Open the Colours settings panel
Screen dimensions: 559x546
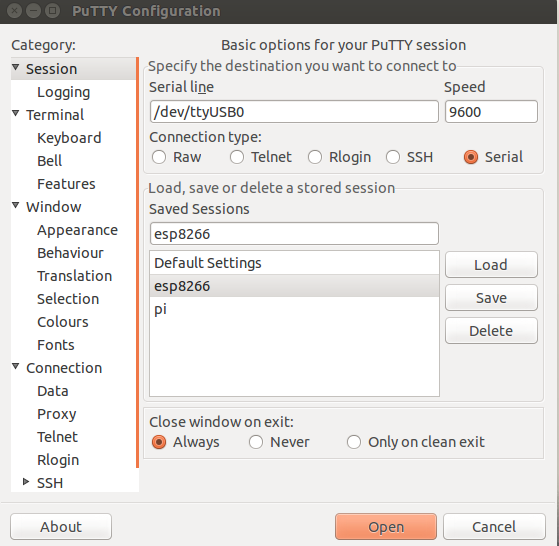63,322
